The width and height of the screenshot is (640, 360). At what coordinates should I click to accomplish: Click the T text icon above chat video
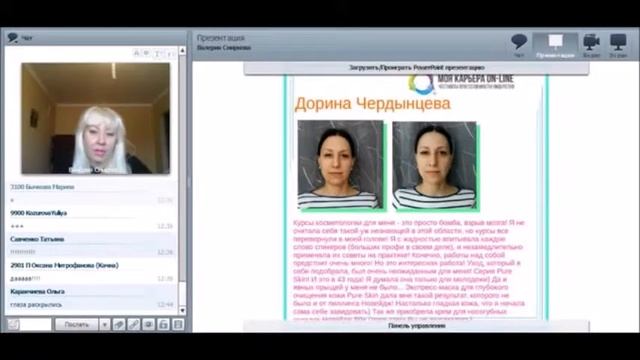158,53
